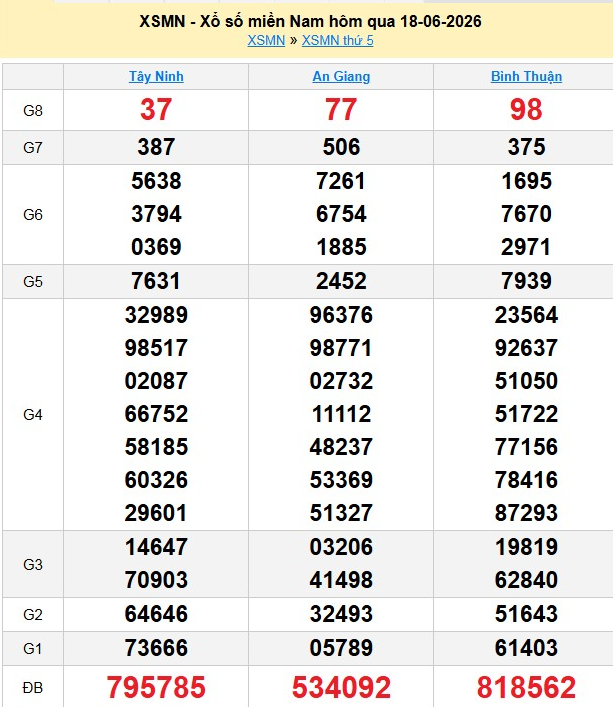Click G3 number 62840
This screenshot has width=613, height=707.
[526, 580]
